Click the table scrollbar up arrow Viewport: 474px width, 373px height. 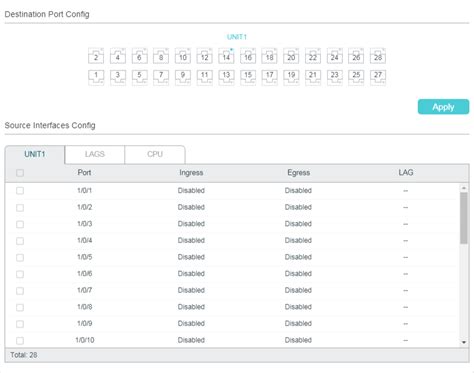click(x=464, y=188)
